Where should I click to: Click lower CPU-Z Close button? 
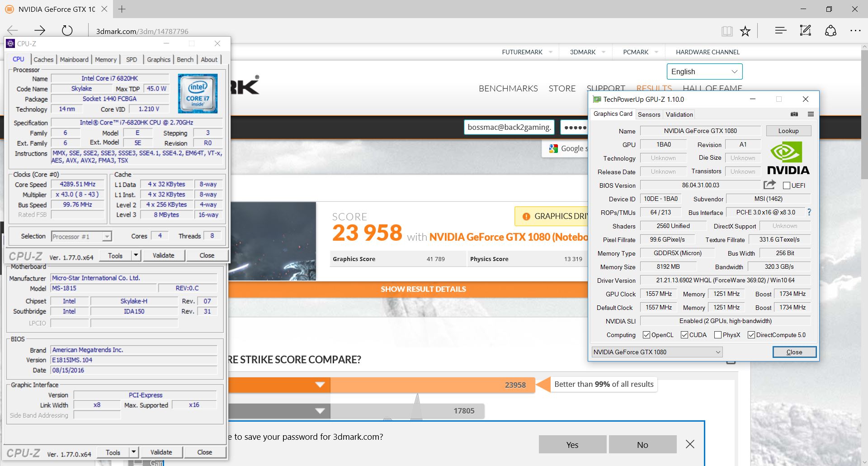205,452
